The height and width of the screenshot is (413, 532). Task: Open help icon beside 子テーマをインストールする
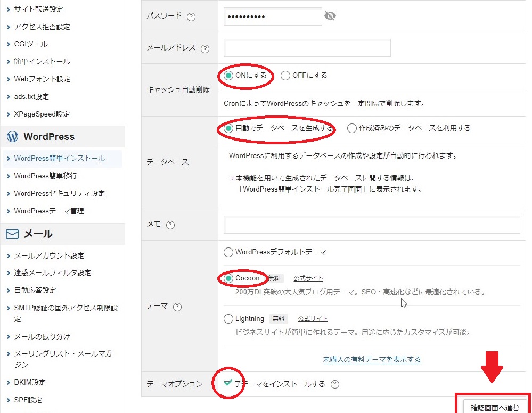(335, 384)
